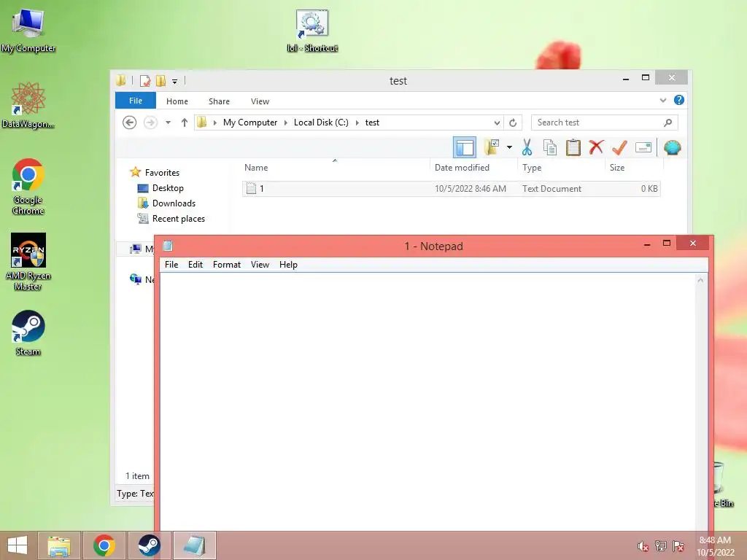Image resolution: width=747 pixels, height=560 pixels.
Task: Toggle the navigation pane icon in toolbar
Action: tap(465, 147)
